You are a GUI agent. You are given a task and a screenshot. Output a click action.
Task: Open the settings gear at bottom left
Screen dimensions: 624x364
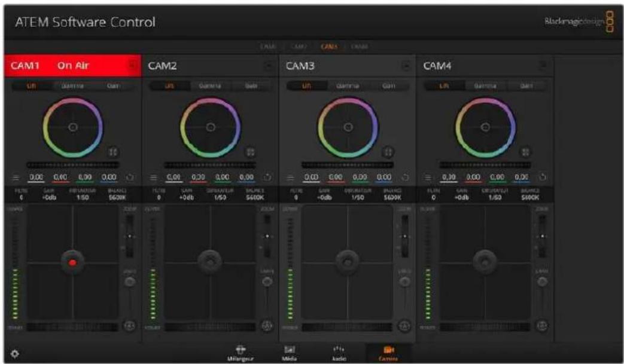tap(15, 354)
